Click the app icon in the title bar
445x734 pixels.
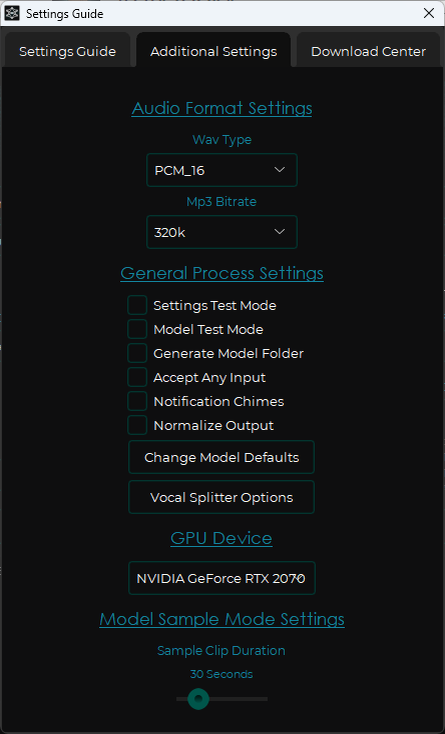pyautogui.click(x=12, y=14)
